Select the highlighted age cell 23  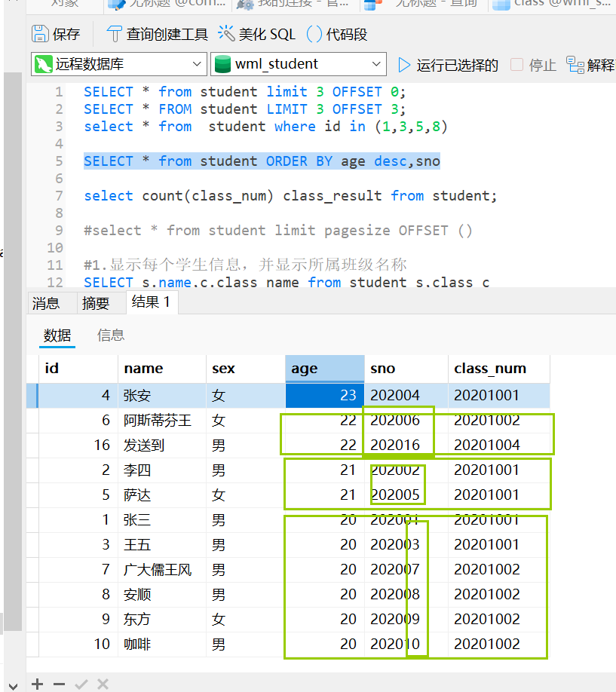tap(325, 396)
